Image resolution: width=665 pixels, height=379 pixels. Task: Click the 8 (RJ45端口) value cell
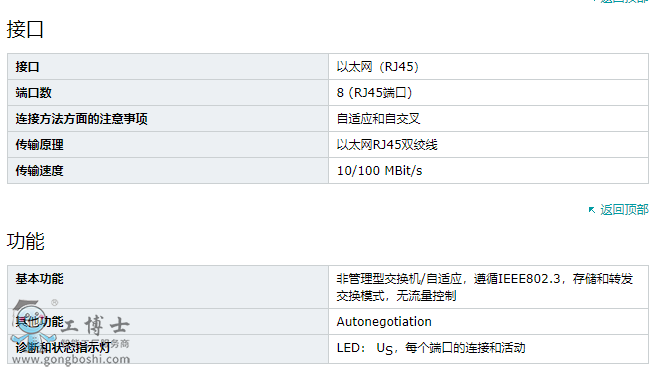click(x=488, y=92)
